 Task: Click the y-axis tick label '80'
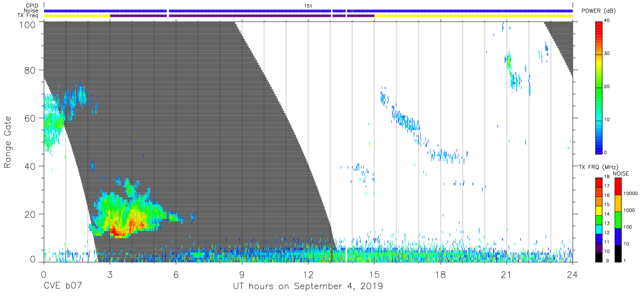(29, 70)
